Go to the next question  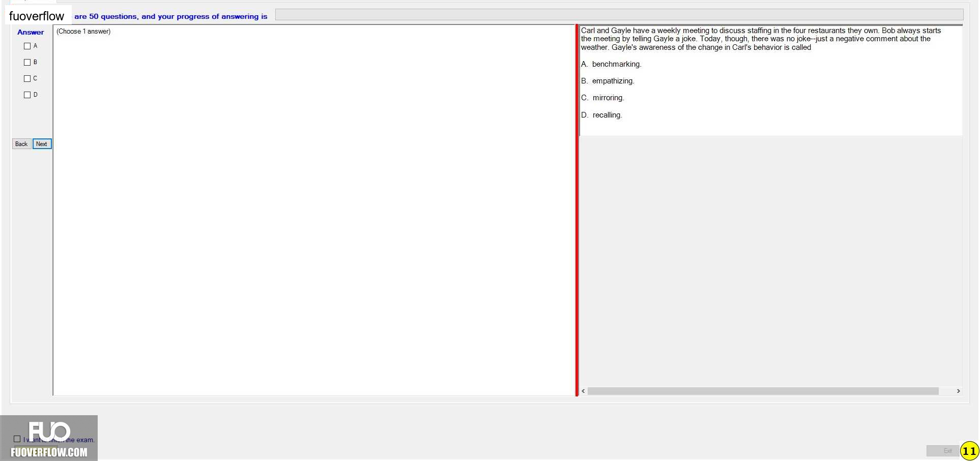click(42, 144)
